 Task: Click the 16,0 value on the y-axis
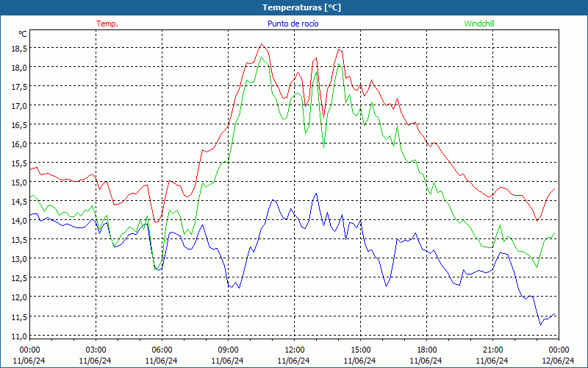(x=19, y=144)
